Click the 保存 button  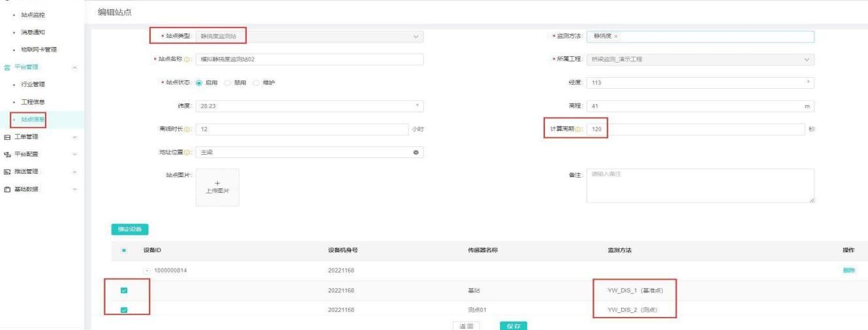[513, 325]
